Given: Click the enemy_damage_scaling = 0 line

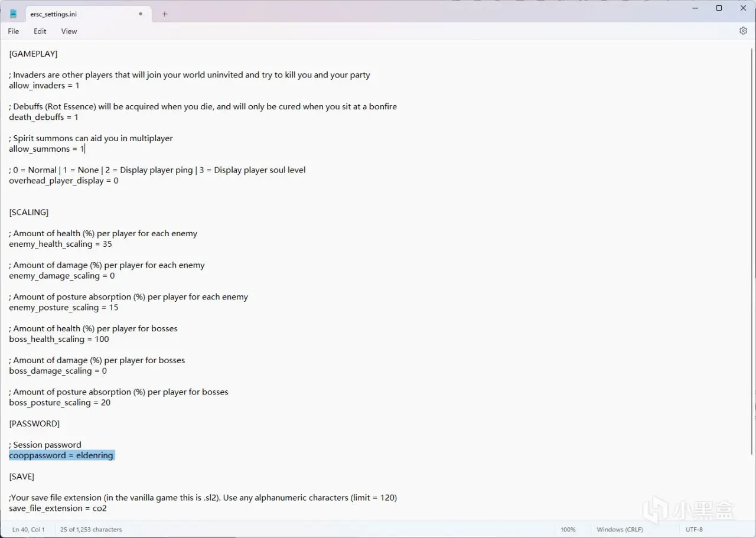Looking at the screenshot, I should 62,276.
